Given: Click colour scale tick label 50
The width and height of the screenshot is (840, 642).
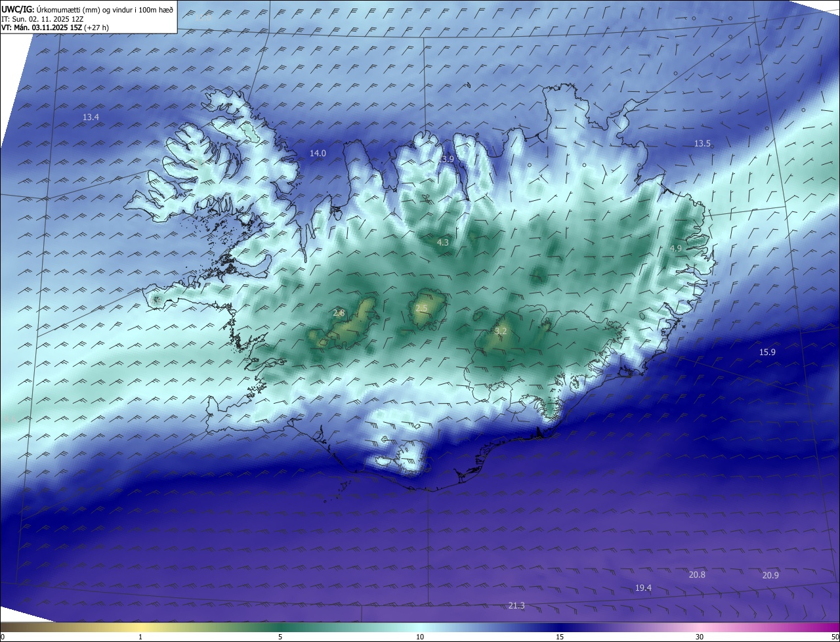Looking at the screenshot, I should pos(835,637).
